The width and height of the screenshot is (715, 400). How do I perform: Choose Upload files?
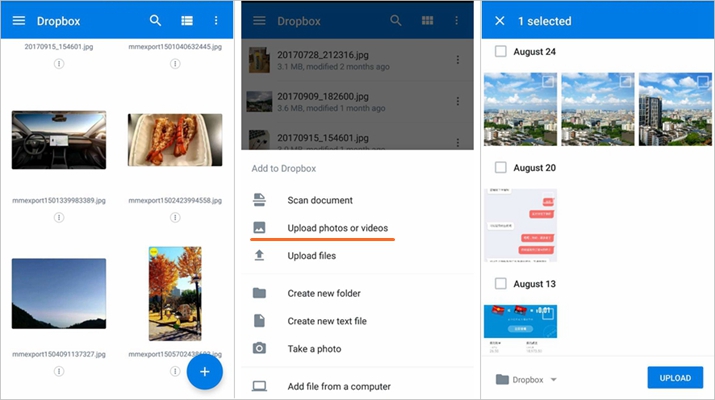[358, 256]
